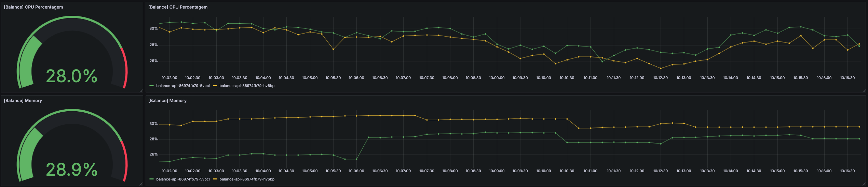
Task: Toggle balance-api-86974fb79-hv6bp series in CPU legend
Action: click(247, 86)
